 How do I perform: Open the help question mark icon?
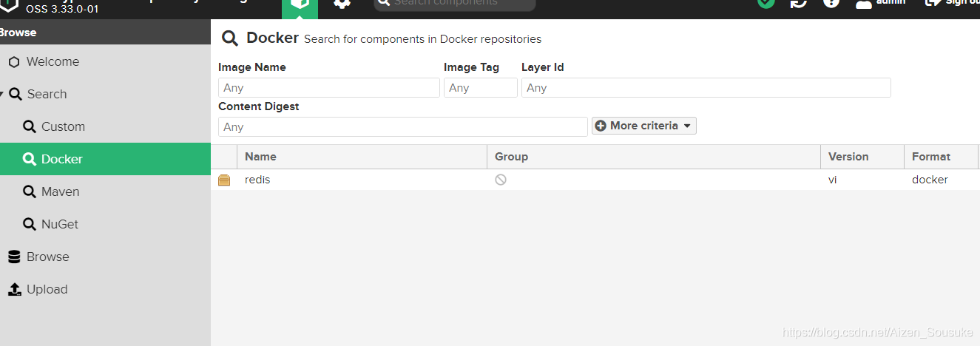(831, 3)
